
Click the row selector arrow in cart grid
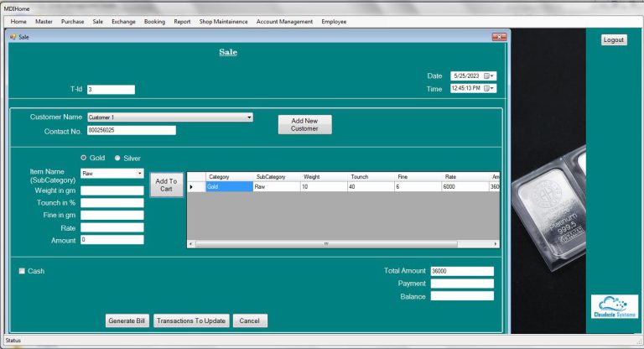coord(191,187)
